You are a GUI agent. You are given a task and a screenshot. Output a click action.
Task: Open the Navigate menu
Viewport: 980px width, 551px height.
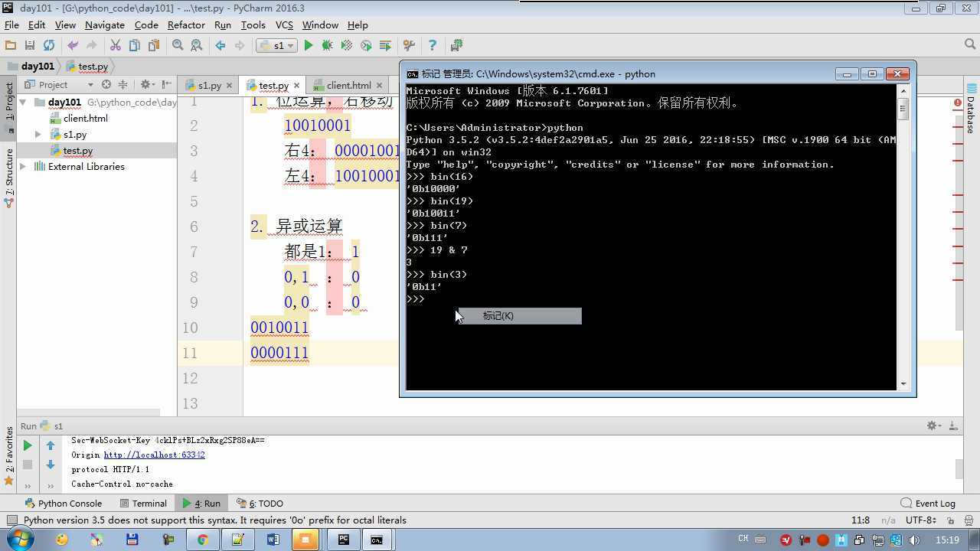(105, 24)
